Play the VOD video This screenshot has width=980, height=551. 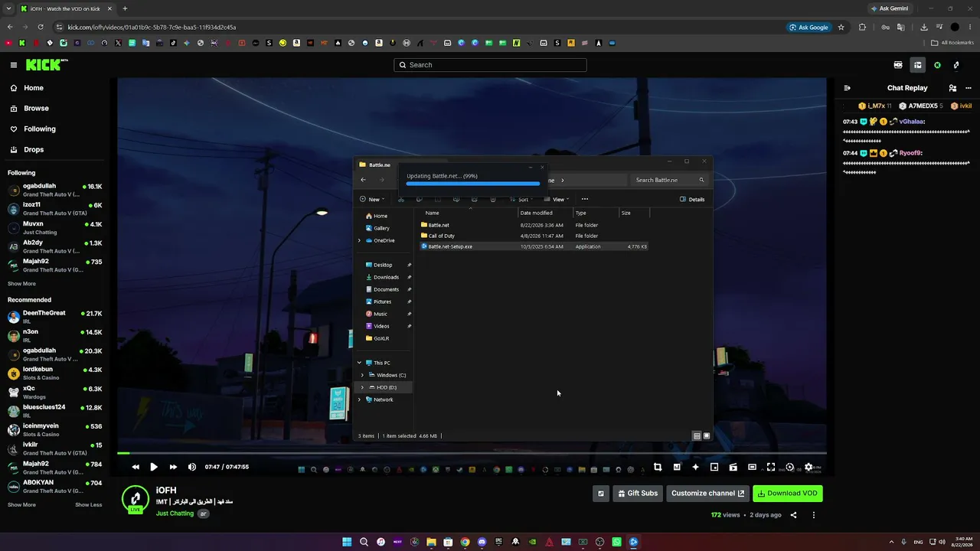[x=154, y=467]
